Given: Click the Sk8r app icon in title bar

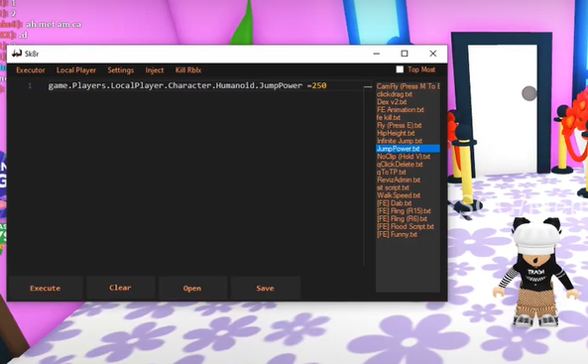Looking at the screenshot, I should coord(17,54).
